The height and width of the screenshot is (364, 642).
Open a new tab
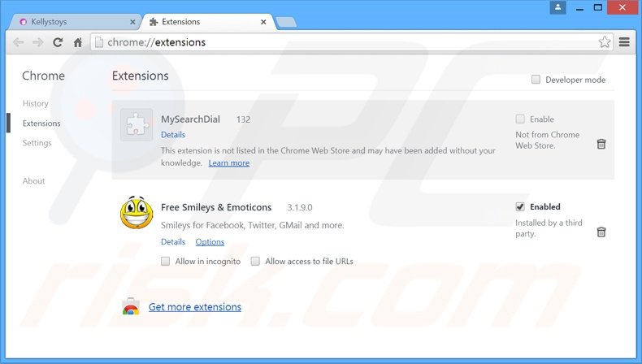tap(286, 22)
